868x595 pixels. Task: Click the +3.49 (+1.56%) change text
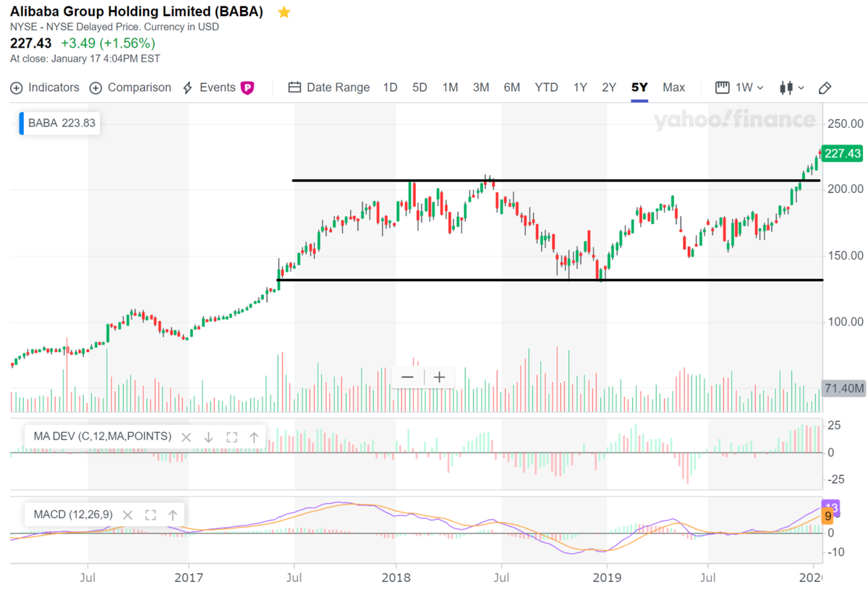pyautogui.click(x=108, y=43)
